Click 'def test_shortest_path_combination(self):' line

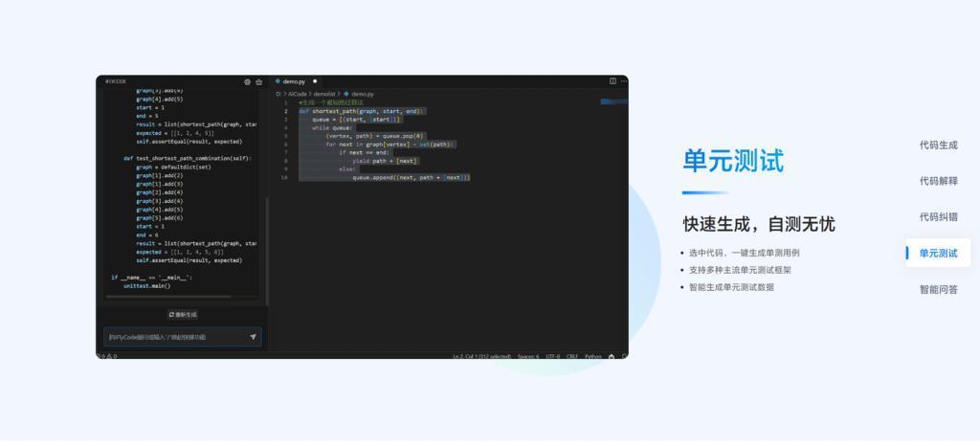pyautogui.click(x=187, y=159)
